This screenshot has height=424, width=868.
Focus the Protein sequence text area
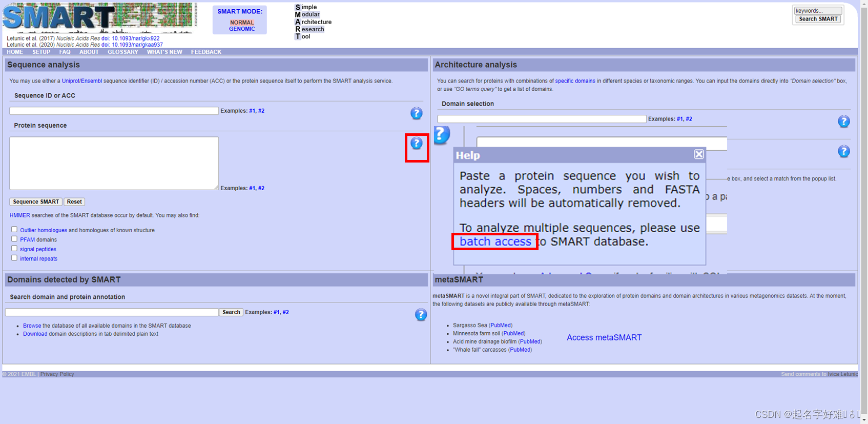(x=114, y=163)
